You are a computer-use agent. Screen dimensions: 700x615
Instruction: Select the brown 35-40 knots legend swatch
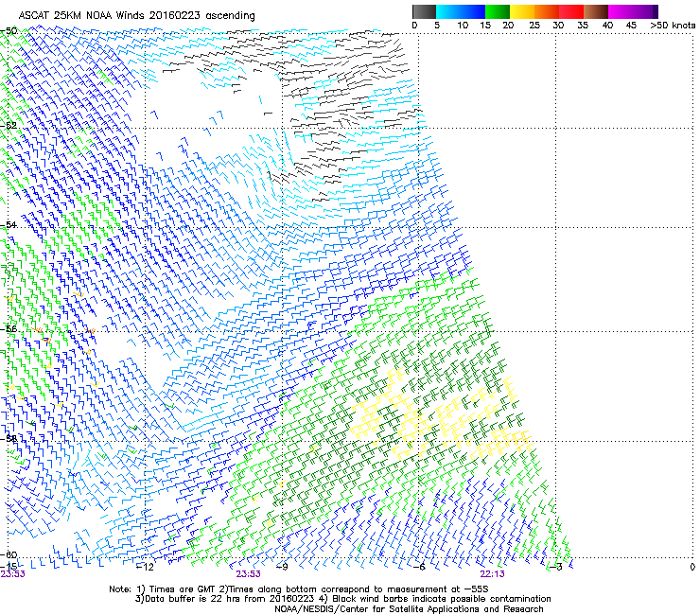point(596,11)
